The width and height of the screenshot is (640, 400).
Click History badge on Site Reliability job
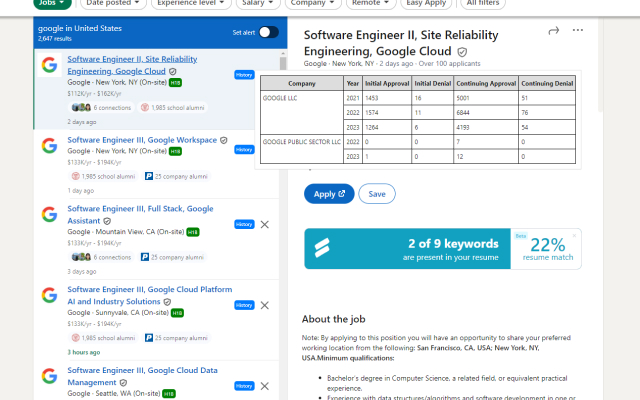tap(244, 75)
